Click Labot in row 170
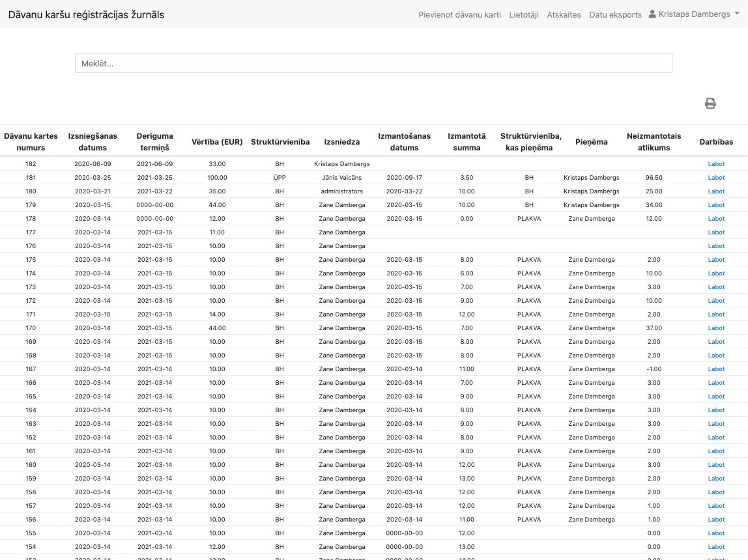This screenshot has height=560, width=748. pyautogui.click(x=716, y=328)
